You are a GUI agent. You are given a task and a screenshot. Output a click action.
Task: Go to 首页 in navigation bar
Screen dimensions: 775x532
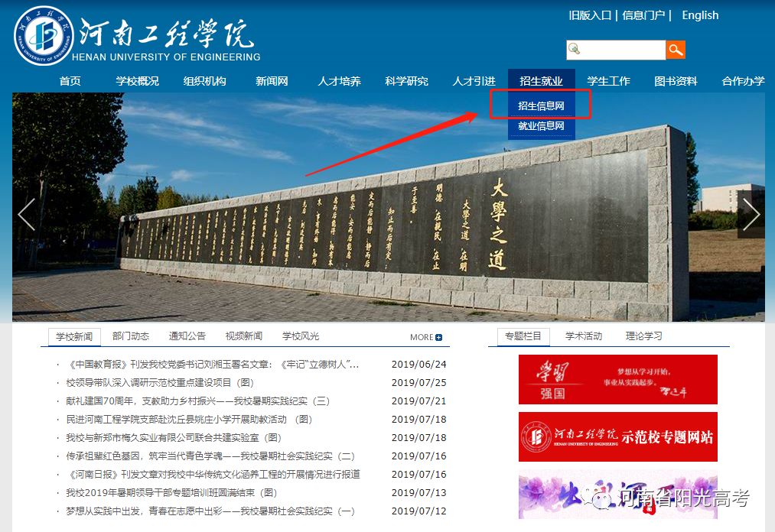click(70, 81)
